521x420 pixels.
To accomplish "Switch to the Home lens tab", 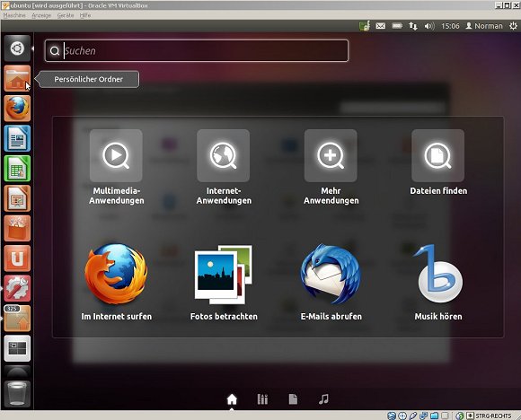I will point(232,399).
